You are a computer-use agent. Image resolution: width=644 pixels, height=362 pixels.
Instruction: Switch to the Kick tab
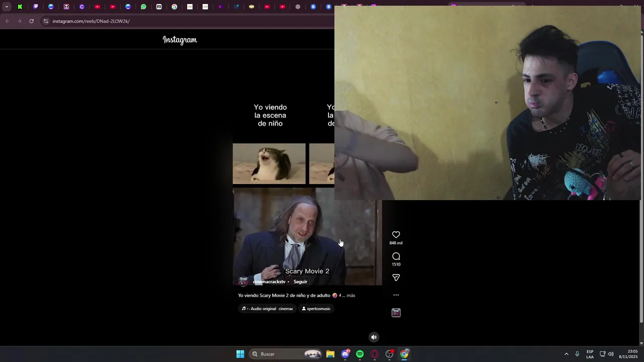(20, 7)
